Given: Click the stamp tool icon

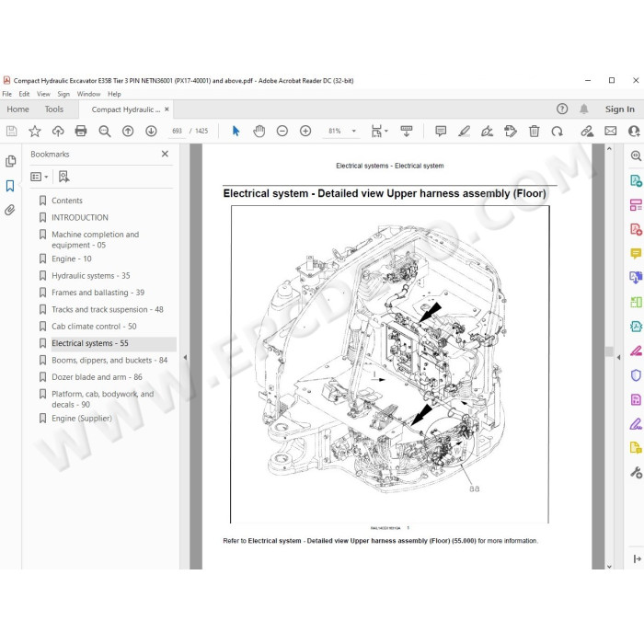Looking at the screenshot, I should (511, 131).
